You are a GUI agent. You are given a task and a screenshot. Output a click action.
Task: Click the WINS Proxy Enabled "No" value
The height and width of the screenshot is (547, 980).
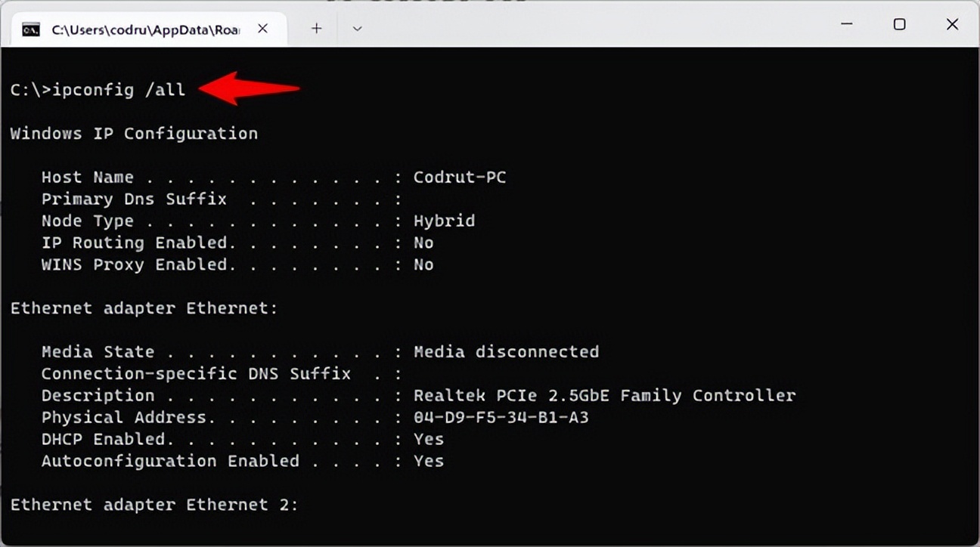423,265
